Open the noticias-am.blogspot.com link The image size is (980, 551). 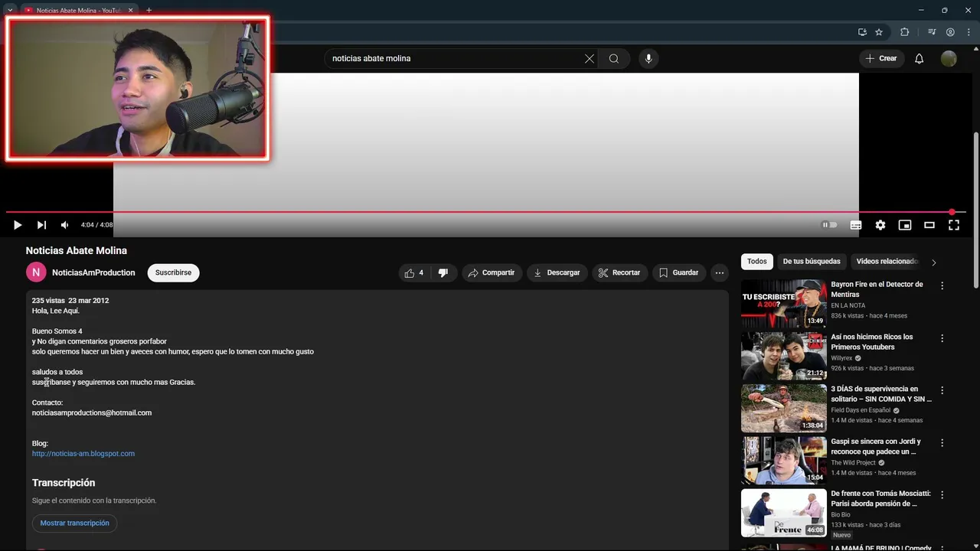[83, 454]
